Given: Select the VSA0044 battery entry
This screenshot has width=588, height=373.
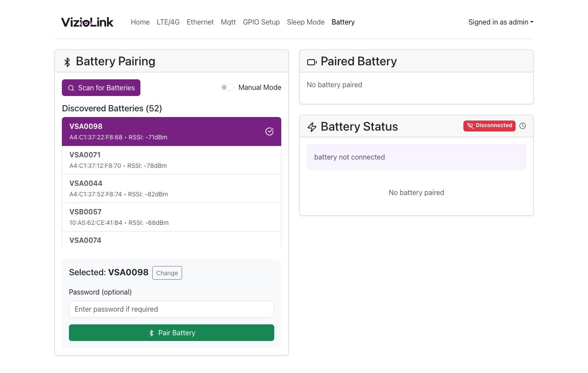Looking at the screenshot, I should click(x=172, y=188).
